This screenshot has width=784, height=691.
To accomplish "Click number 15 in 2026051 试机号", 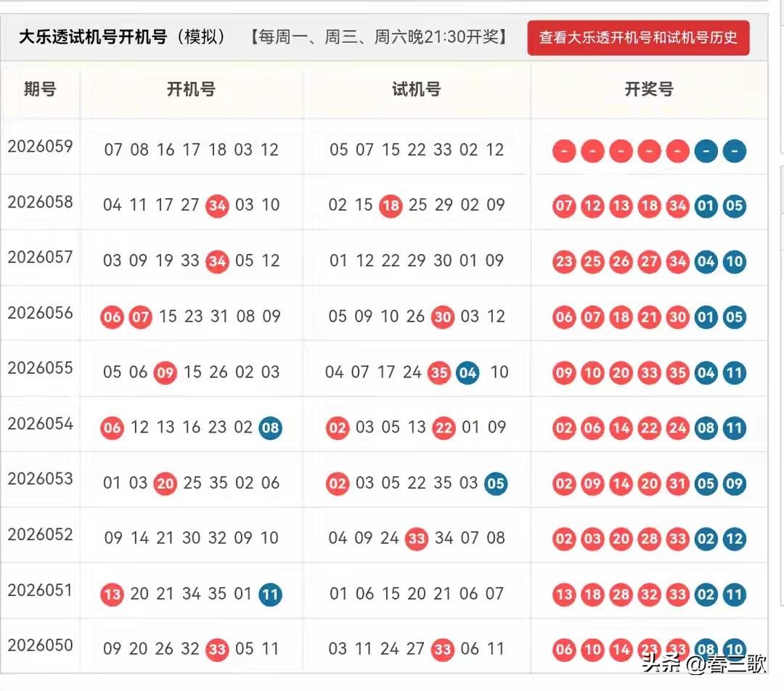I will pos(391,594).
